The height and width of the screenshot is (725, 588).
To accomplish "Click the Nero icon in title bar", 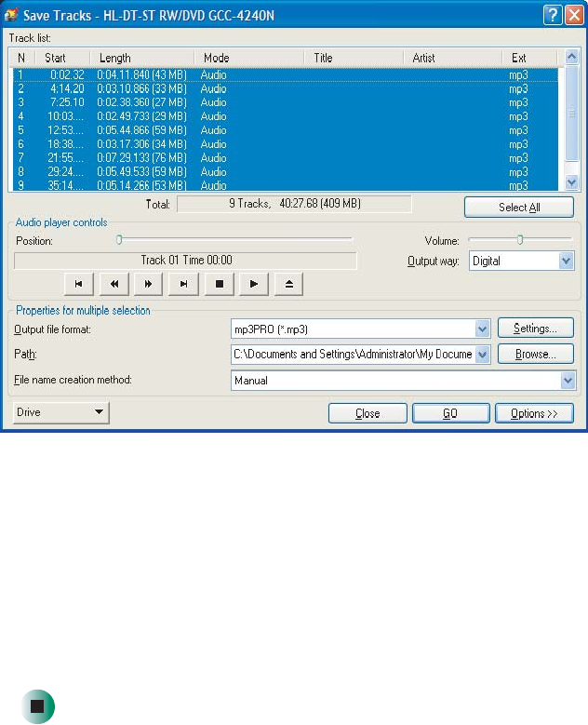I will (x=11, y=15).
